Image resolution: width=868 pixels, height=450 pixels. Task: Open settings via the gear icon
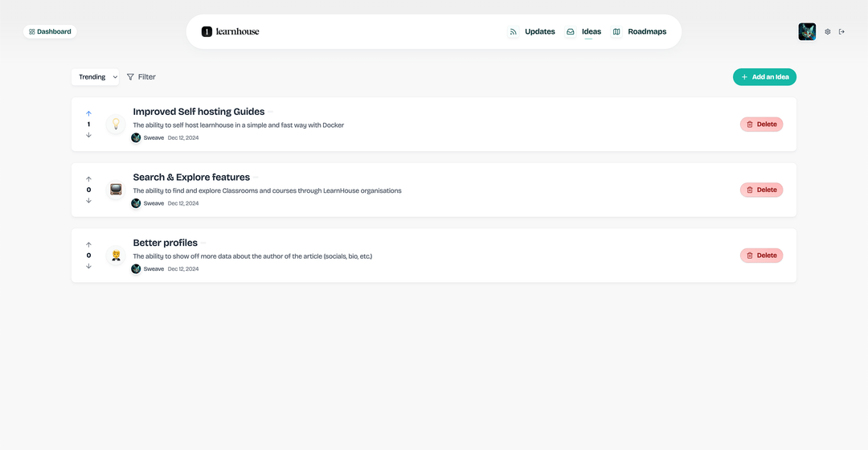[828, 32]
